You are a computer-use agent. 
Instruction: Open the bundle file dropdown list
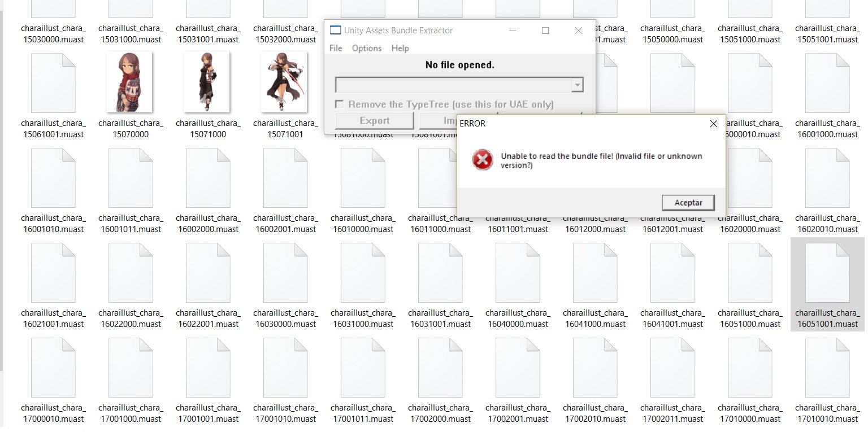pos(577,85)
